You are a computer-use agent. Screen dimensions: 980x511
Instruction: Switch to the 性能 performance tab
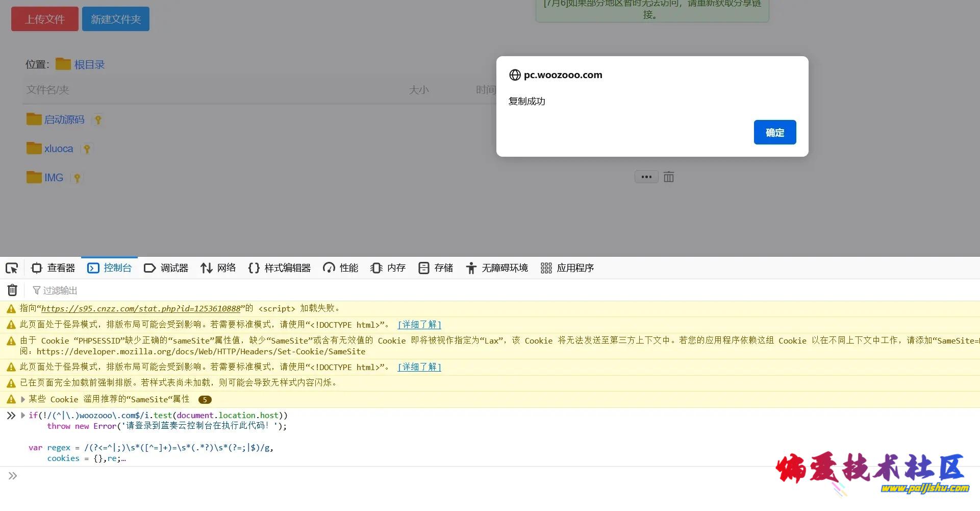[x=341, y=268]
